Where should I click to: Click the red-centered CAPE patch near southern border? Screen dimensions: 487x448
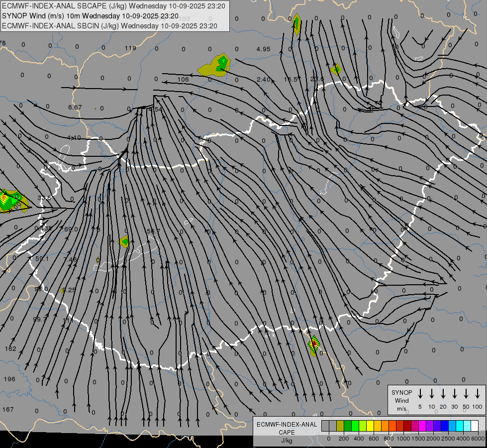point(314,345)
